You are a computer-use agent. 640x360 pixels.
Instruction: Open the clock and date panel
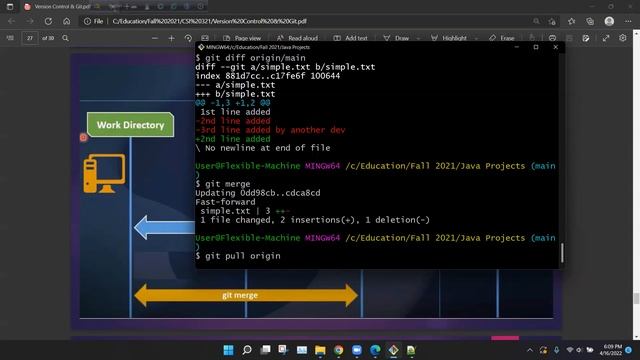(x=611, y=350)
